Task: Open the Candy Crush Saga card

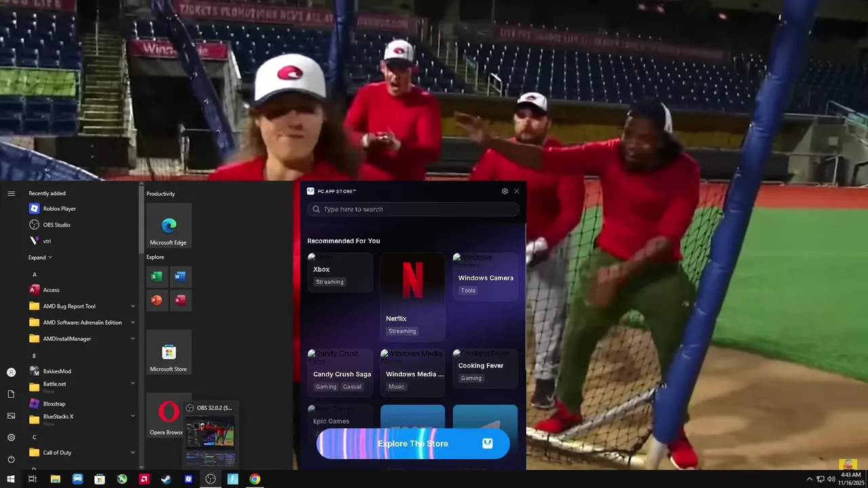Action: click(340, 373)
